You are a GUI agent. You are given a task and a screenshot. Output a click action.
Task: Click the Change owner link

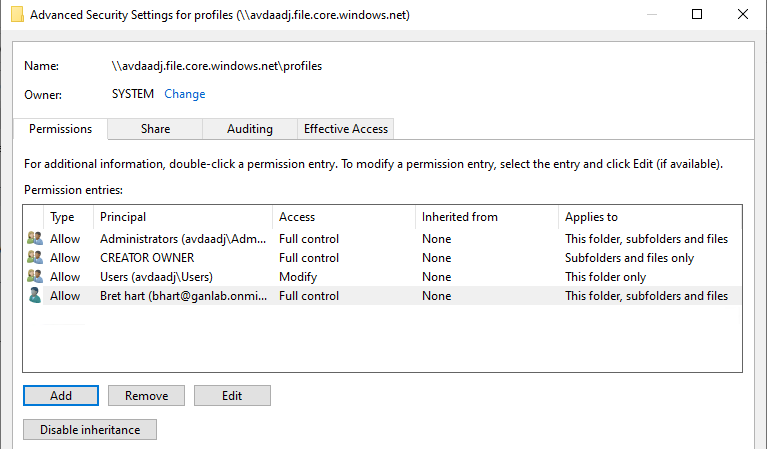tap(185, 94)
